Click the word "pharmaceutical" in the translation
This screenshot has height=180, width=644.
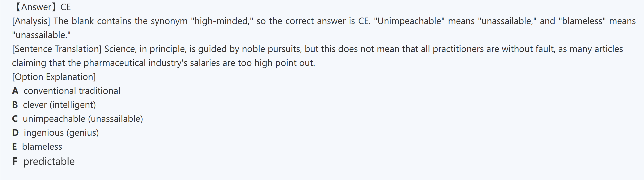[x=115, y=63]
